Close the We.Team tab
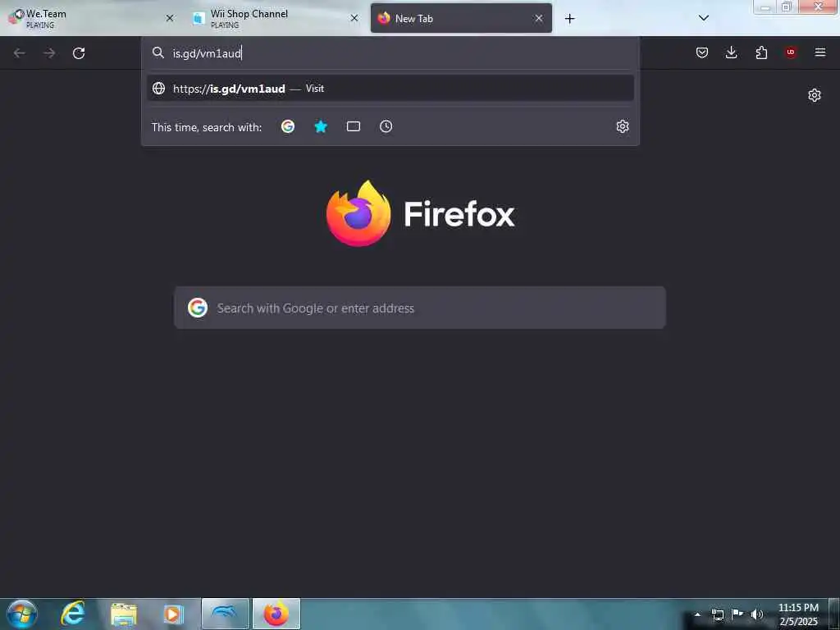 coord(170,18)
